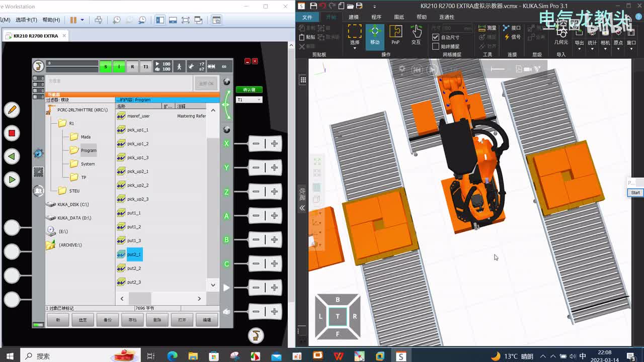Click the walking-figure program run mode icon
644x362 pixels.
click(x=179, y=66)
